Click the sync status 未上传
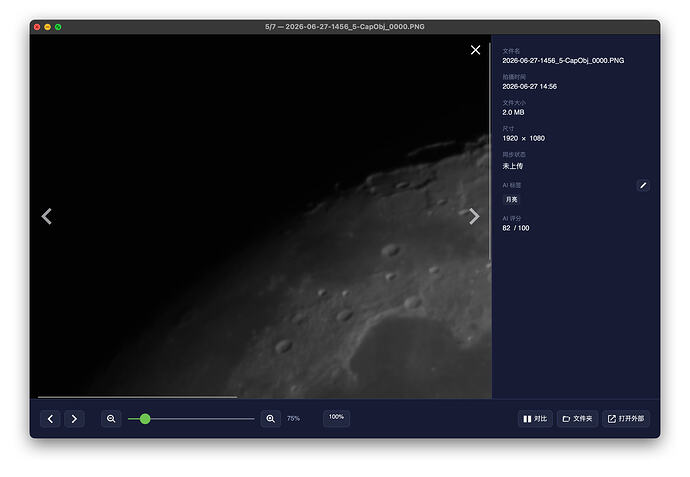Image resolution: width=690 pixels, height=477 pixels. 513,166
